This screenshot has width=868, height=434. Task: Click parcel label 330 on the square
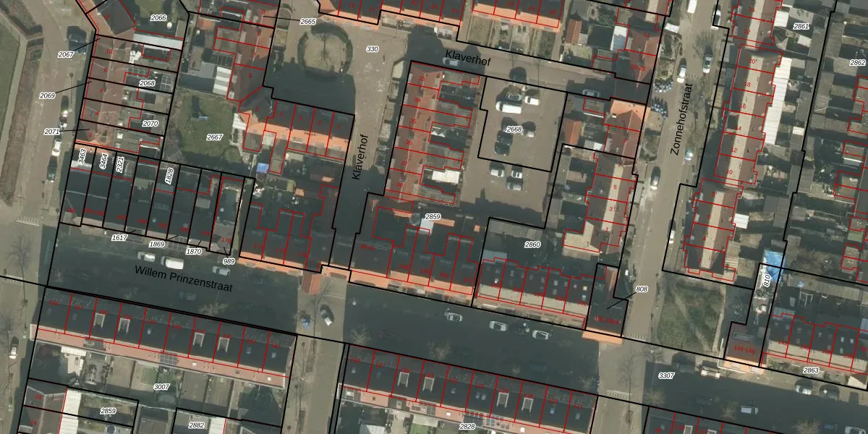[373, 49]
